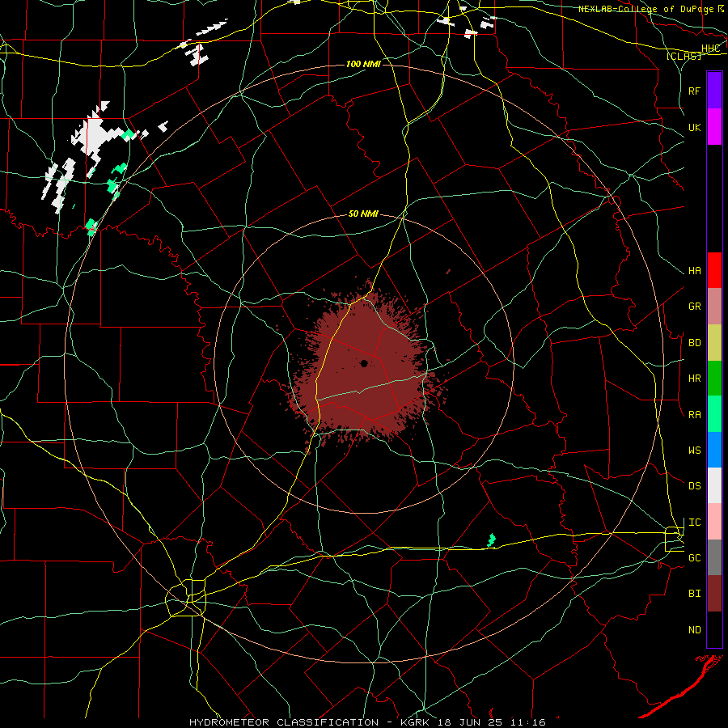Pick the dark green HR legend swatch

pyautogui.click(x=714, y=379)
